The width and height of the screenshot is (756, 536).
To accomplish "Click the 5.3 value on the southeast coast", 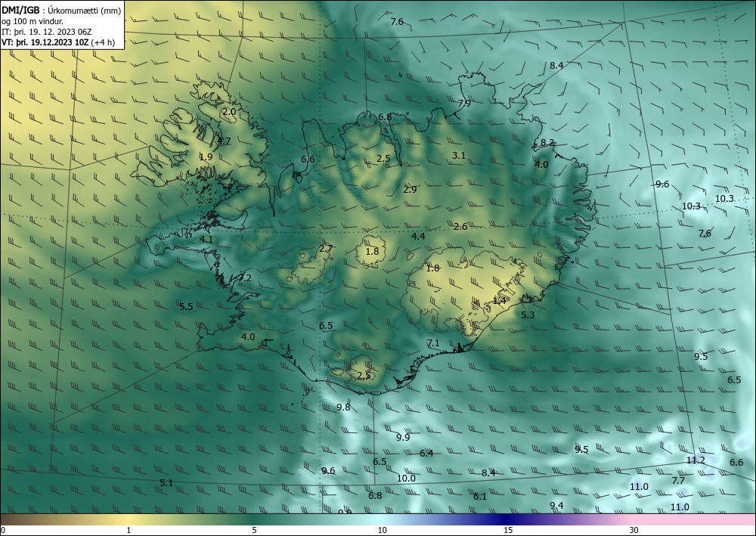I will tap(528, 315).
